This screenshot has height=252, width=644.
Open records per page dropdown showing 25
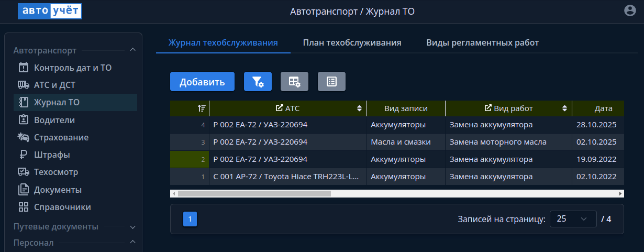tap(573, 219)
